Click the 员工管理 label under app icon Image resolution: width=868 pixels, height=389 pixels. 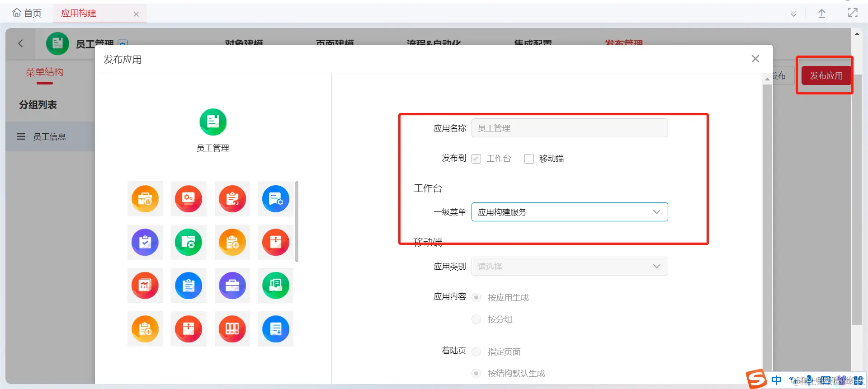click(x=213, y=148)
